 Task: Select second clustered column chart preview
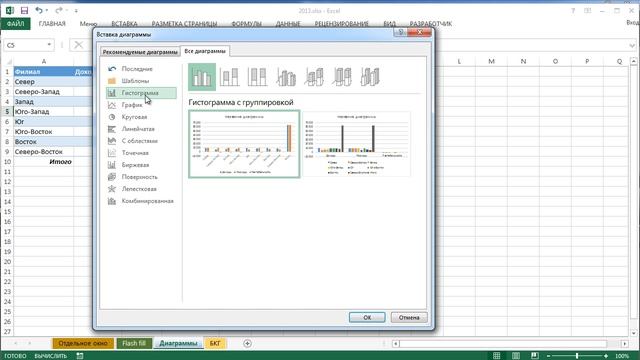click(x=356, y=144)
